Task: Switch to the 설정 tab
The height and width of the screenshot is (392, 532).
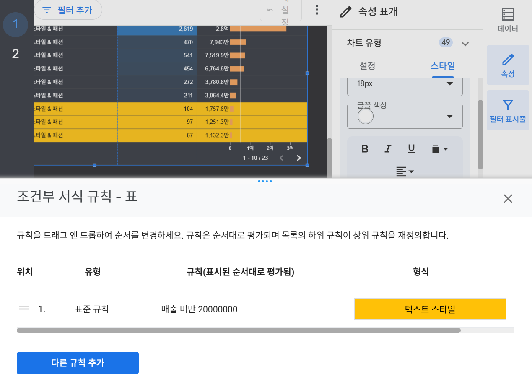Action: point(367,66)
